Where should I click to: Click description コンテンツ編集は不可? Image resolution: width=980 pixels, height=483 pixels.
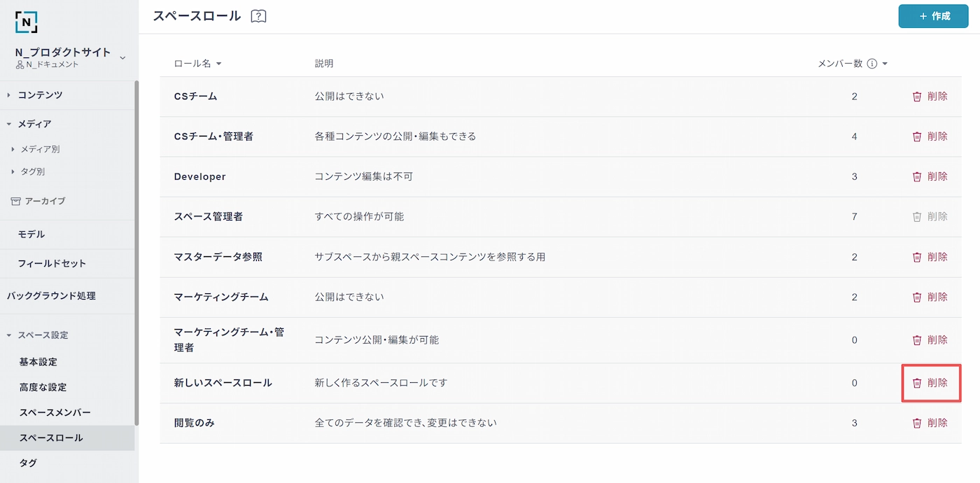(x=364, y=176)
